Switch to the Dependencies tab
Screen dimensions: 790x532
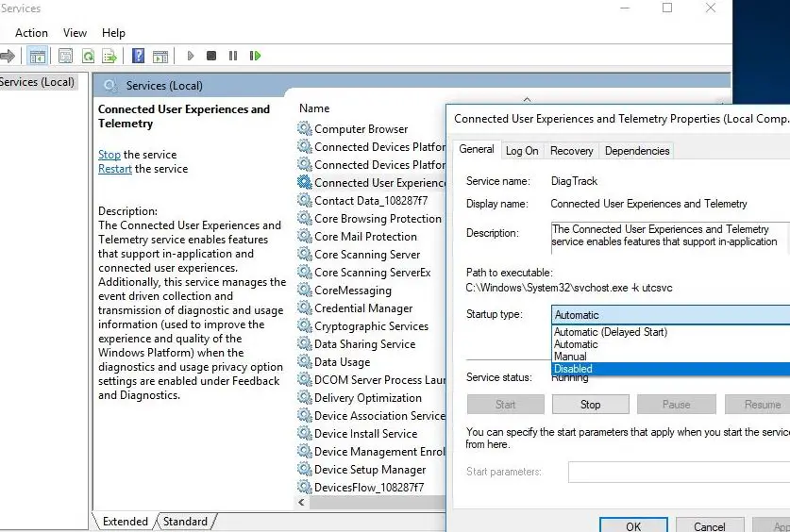pyautogui.click(x=637, y=151)
